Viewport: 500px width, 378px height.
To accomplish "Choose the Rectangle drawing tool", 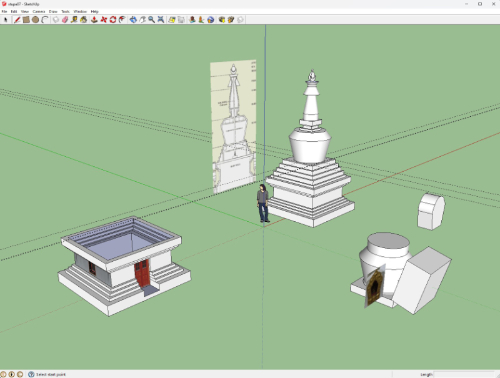I will (x=26, y=20).
